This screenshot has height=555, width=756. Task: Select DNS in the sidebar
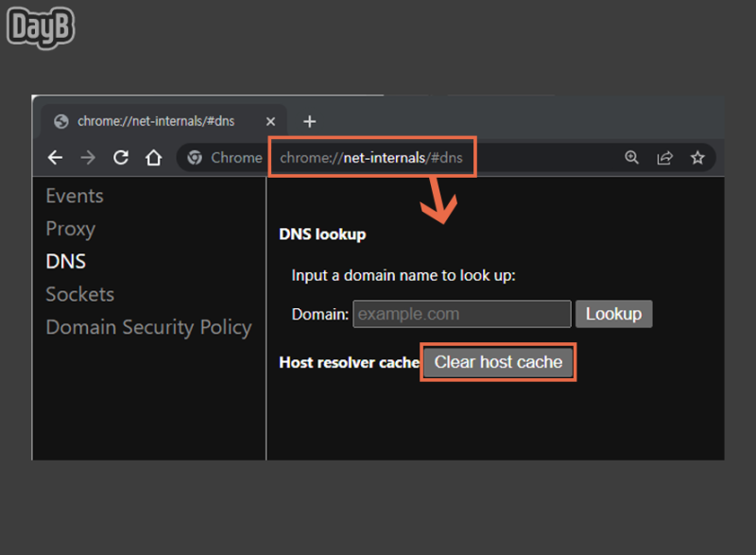(65, 262)
